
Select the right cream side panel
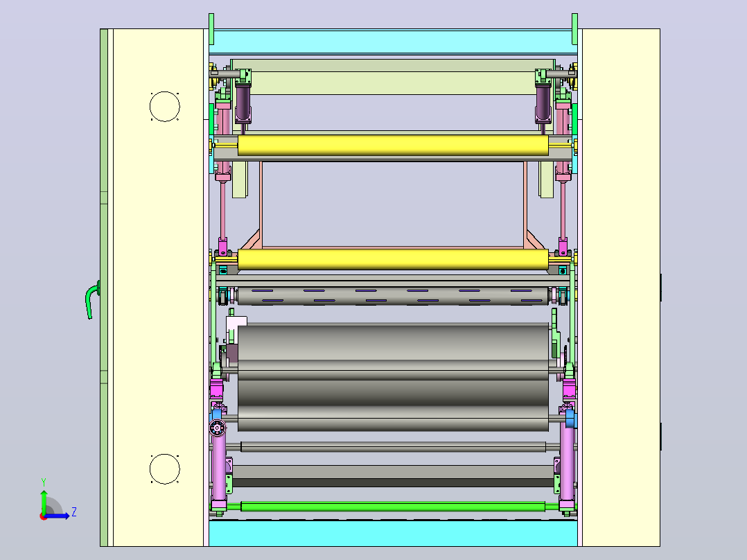621,288
